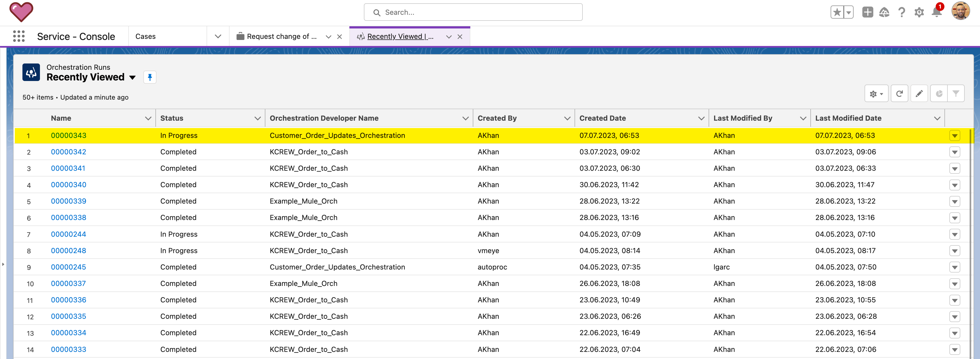Open the favorites list dropdown arrow
This screenshot has height=359, width=980.
[849, 12]
